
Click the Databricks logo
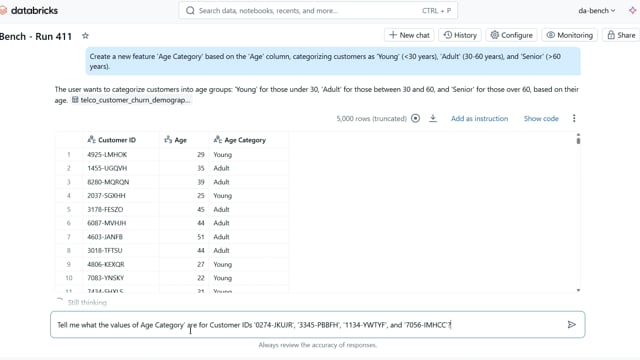29,11
